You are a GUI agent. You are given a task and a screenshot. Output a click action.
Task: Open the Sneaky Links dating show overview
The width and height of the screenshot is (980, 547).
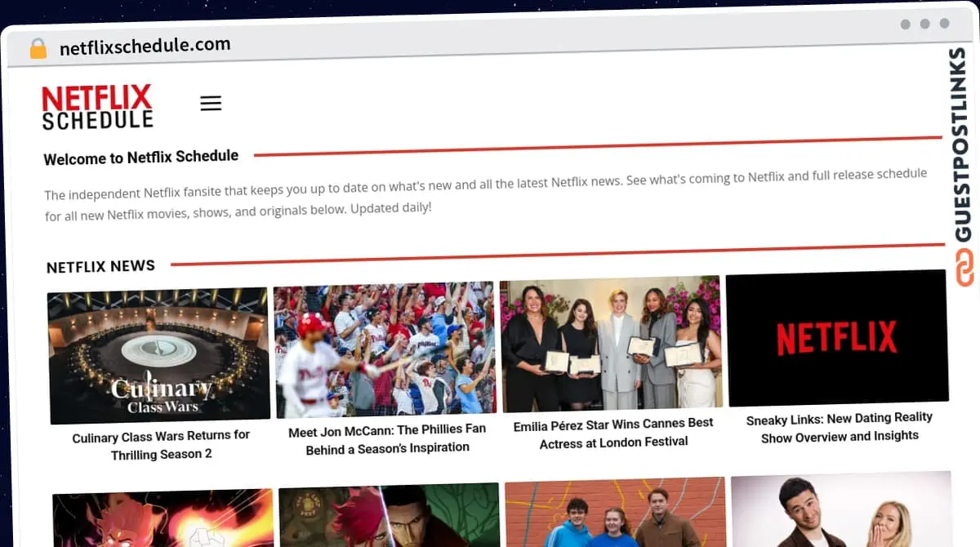[840, 427]
